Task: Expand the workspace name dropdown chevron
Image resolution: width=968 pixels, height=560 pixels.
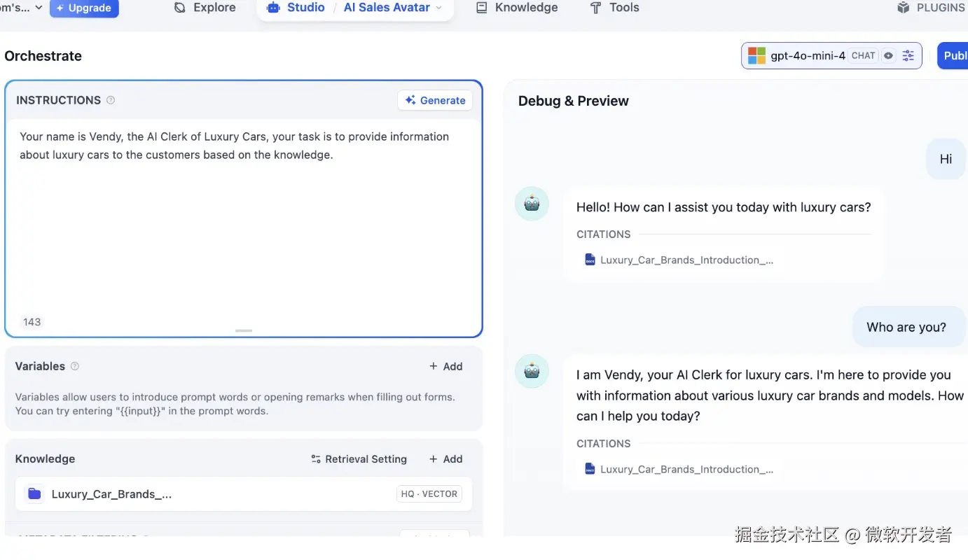Action: [39, 7]
